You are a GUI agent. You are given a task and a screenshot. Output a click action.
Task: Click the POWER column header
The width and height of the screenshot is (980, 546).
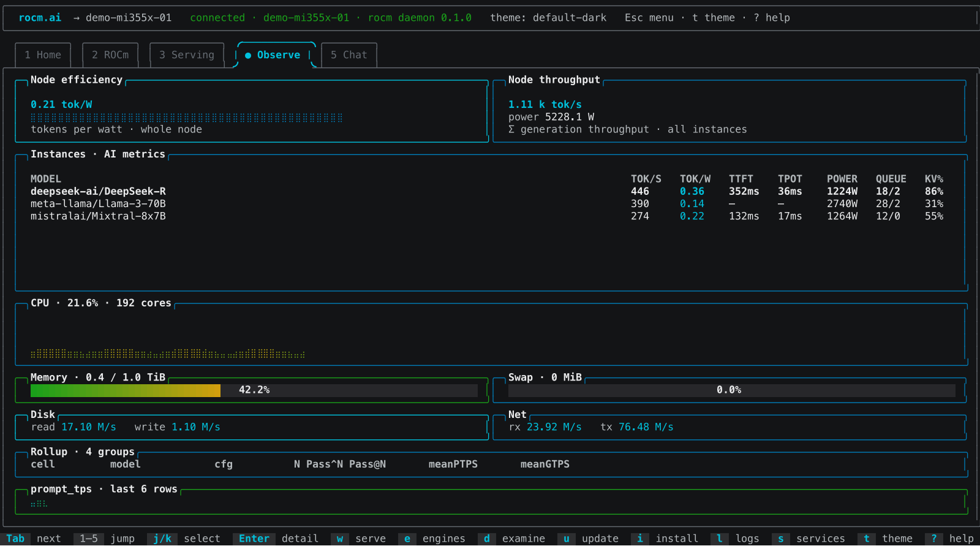[x=842, y=179]
